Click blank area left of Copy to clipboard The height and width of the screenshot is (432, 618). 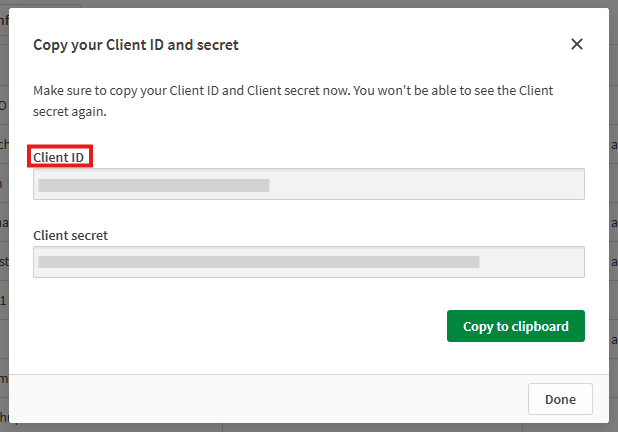(236, 326)
